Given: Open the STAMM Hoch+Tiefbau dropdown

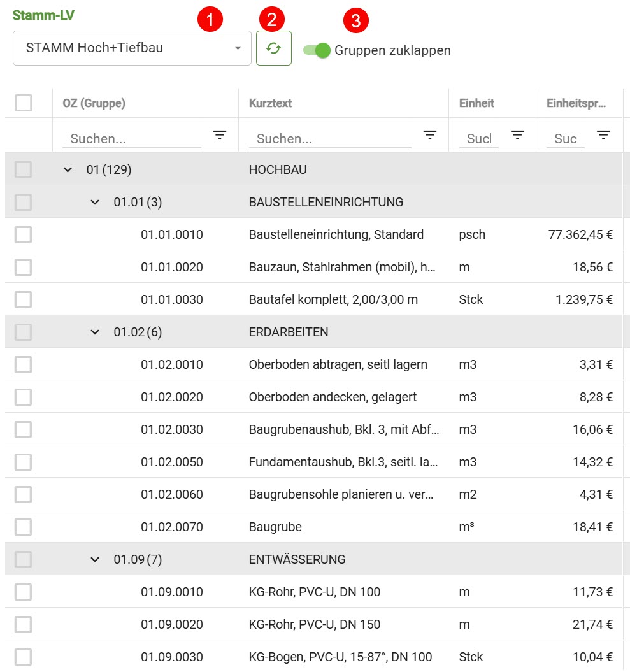Looking at the screenshot, I should click(132, 48).
